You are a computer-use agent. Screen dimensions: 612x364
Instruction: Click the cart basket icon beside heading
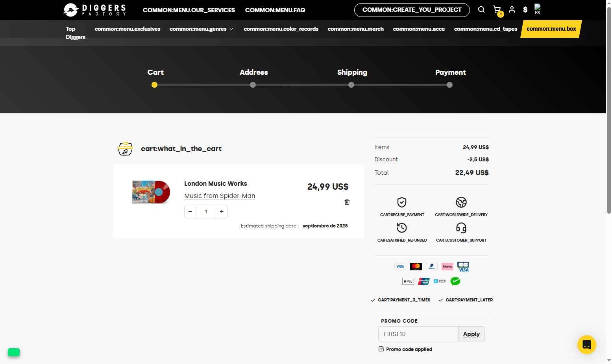(x=125, y=149)
